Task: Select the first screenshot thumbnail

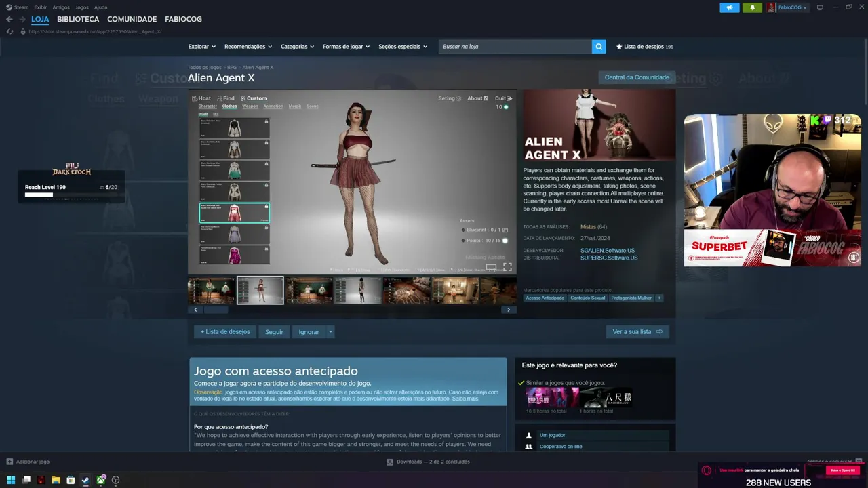Action: 212,290
